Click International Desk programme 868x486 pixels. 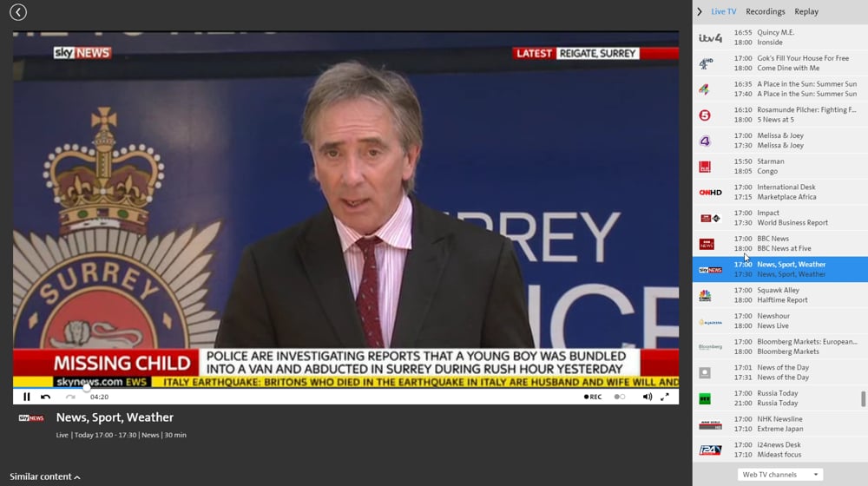786,187
